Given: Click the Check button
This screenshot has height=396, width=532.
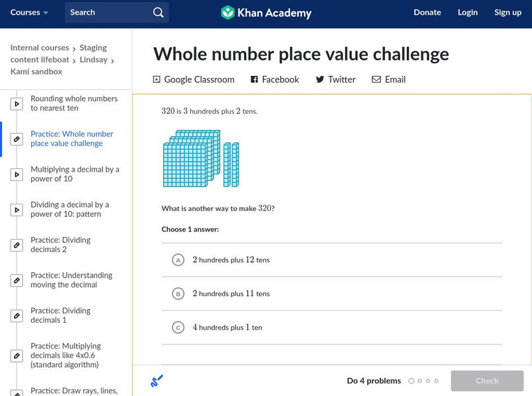Looking at the screenshot, I should (487, 381).
